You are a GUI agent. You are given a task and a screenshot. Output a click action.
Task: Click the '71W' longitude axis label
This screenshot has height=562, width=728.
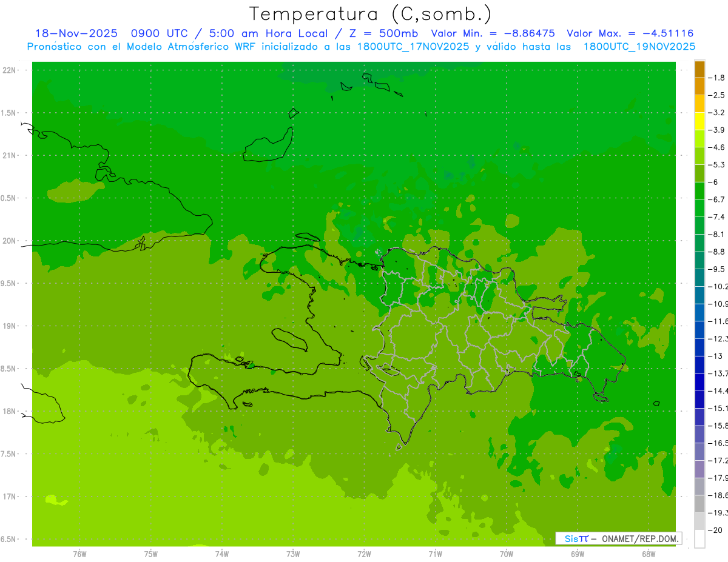[x=435, y=554]
